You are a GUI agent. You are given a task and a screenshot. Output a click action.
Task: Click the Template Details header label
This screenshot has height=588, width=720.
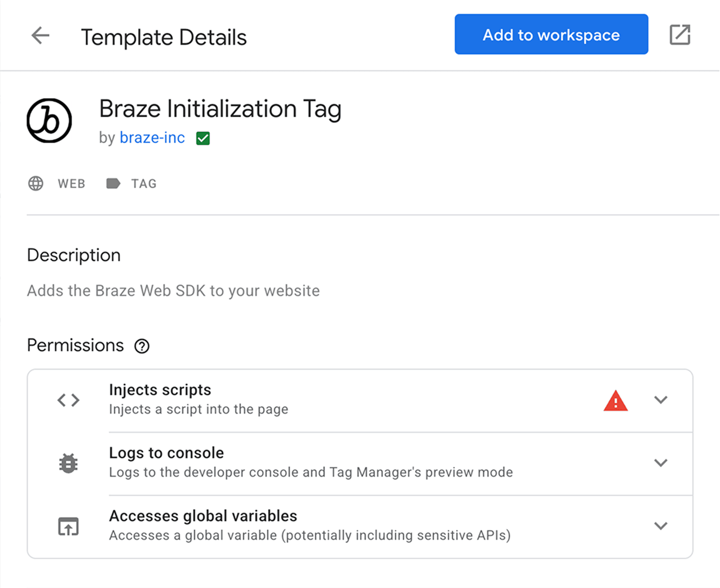pyautogui.click(x=164, y=37)
